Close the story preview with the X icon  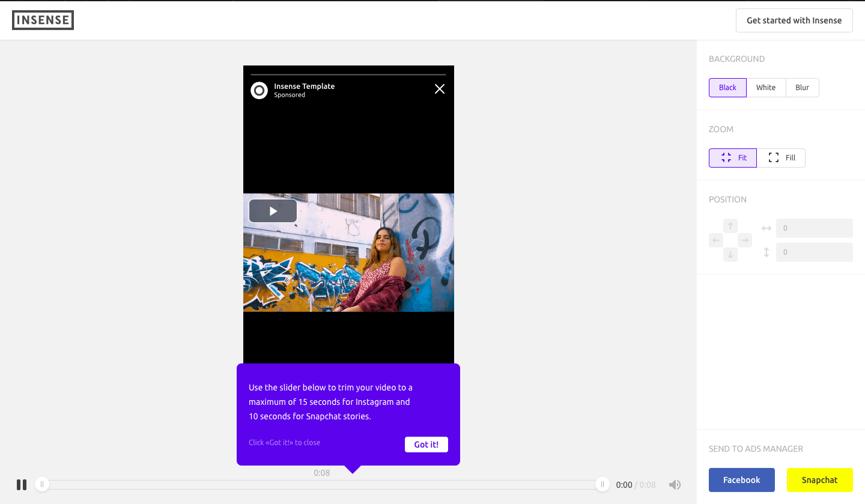[440, 90]
